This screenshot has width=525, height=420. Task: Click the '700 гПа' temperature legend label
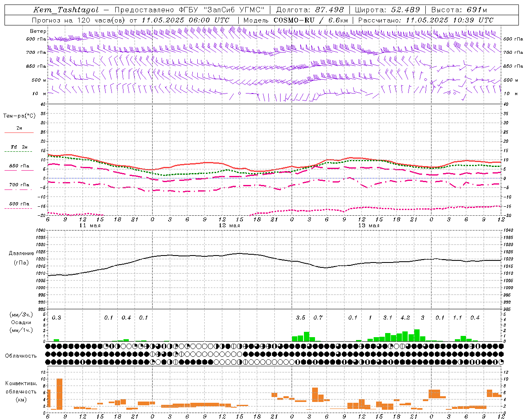click(x=19, y=185)
